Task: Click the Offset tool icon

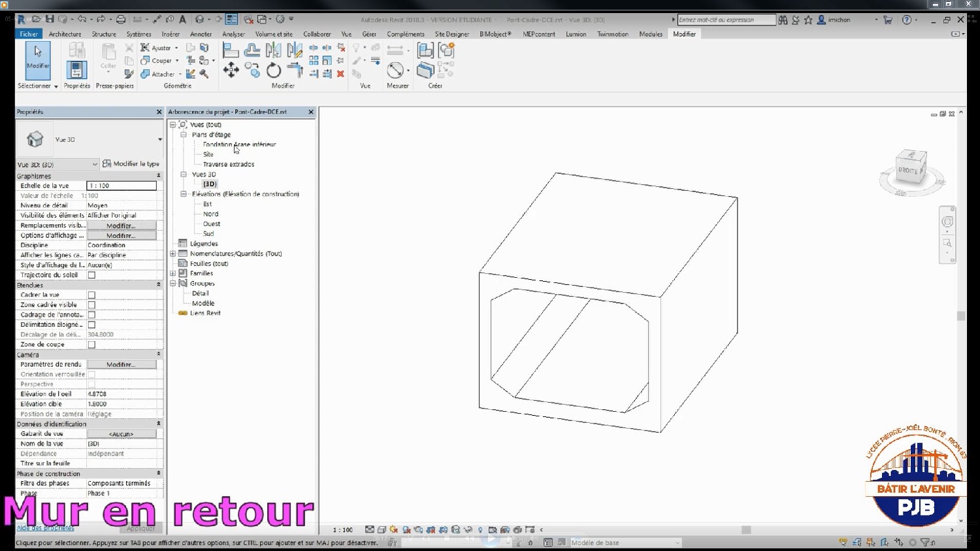Action: pyautogui.click(x=252, y=50)
